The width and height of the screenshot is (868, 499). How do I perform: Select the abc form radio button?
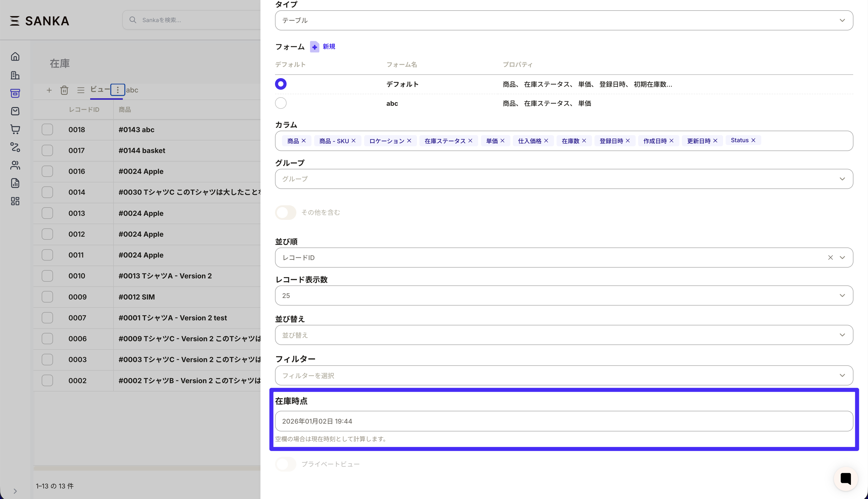pyautogui.click(x=281, y=103)
